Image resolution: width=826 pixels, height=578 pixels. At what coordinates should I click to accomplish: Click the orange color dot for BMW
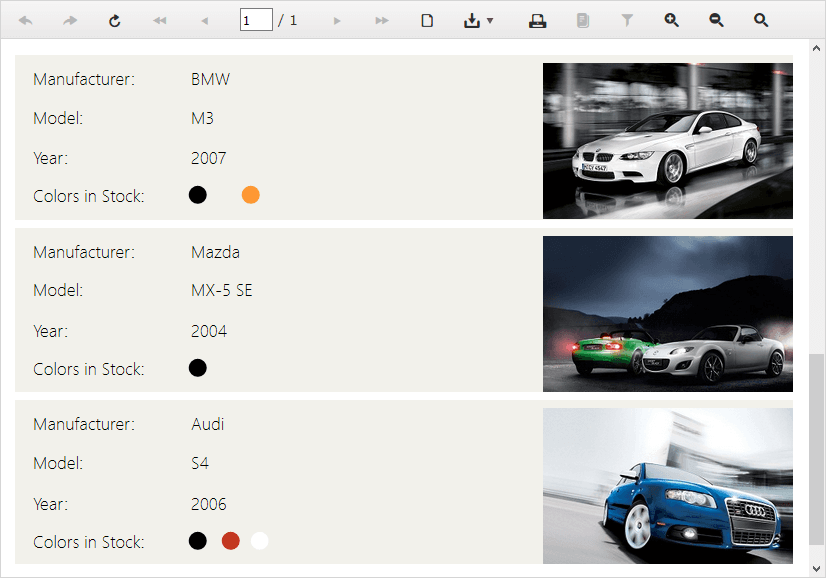pyautogui.click(x=251, y=195)
